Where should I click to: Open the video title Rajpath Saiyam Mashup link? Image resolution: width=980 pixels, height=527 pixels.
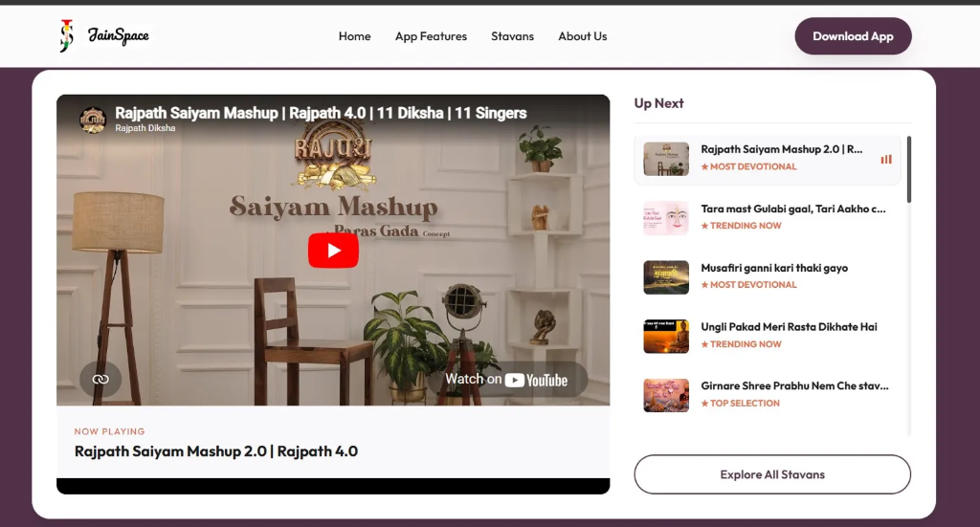[321, 113]
